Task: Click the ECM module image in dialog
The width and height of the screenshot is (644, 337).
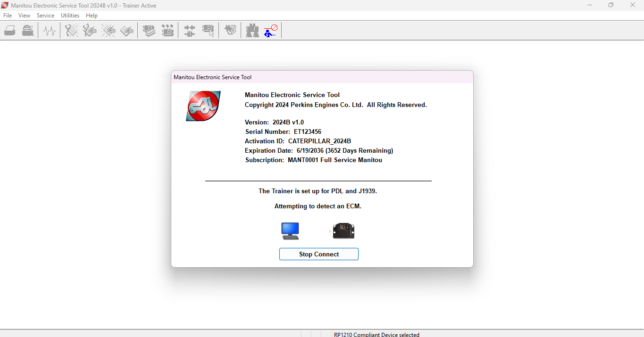Action: point(343,231)
